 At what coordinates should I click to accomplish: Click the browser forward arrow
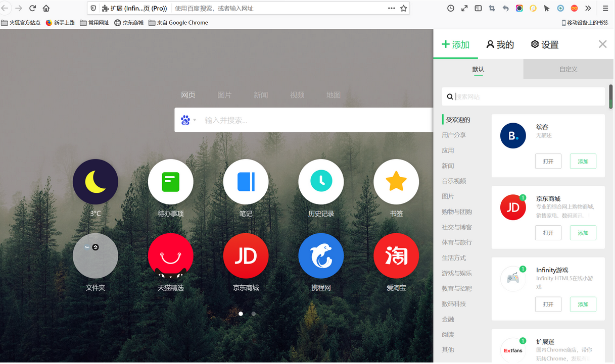click(x=19, y=8)
